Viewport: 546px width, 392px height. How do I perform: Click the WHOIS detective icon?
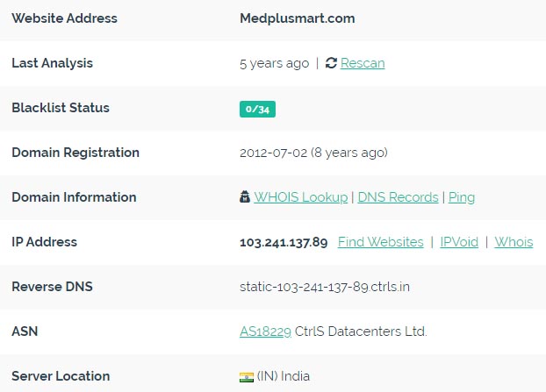pos(245,196)
